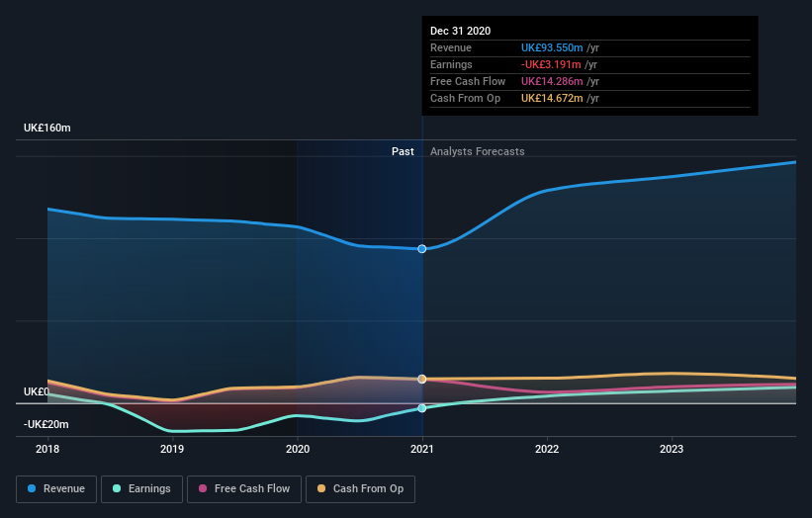This screenshot has width=812, height=518.
Task: Click the Past section label
Action: coord(403,151)
